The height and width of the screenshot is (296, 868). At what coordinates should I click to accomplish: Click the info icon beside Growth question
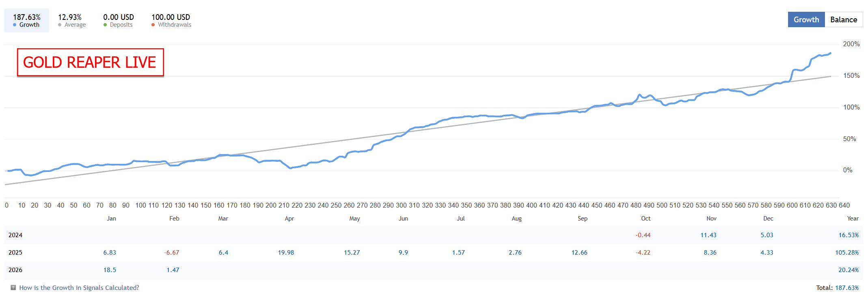(13, 287)
